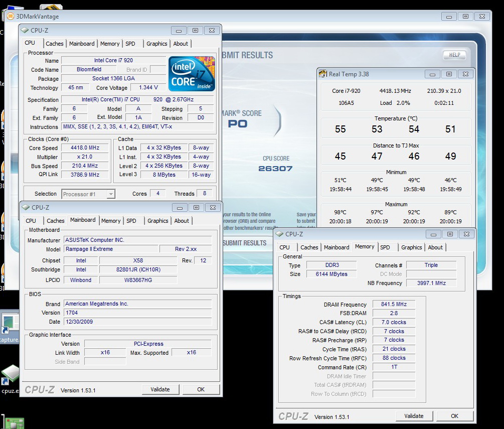Click OK in Mainboard CPU-Z window
This screenshot has height=429, width=504.
[201, 389]
